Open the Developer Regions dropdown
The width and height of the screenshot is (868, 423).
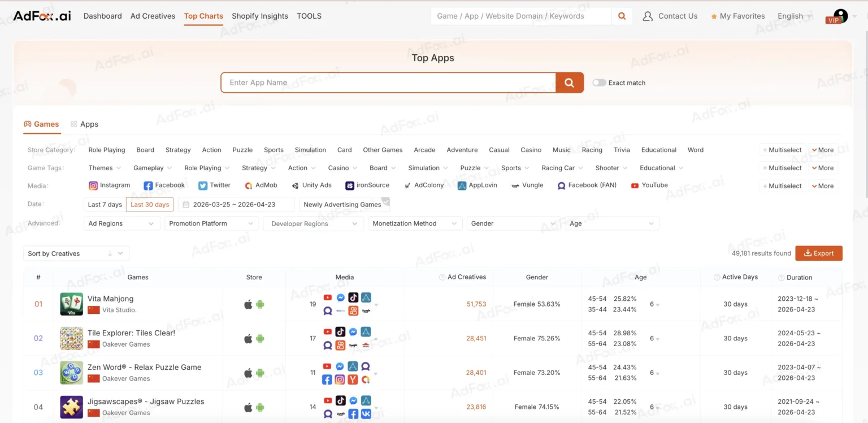click(x=314, y=223)
